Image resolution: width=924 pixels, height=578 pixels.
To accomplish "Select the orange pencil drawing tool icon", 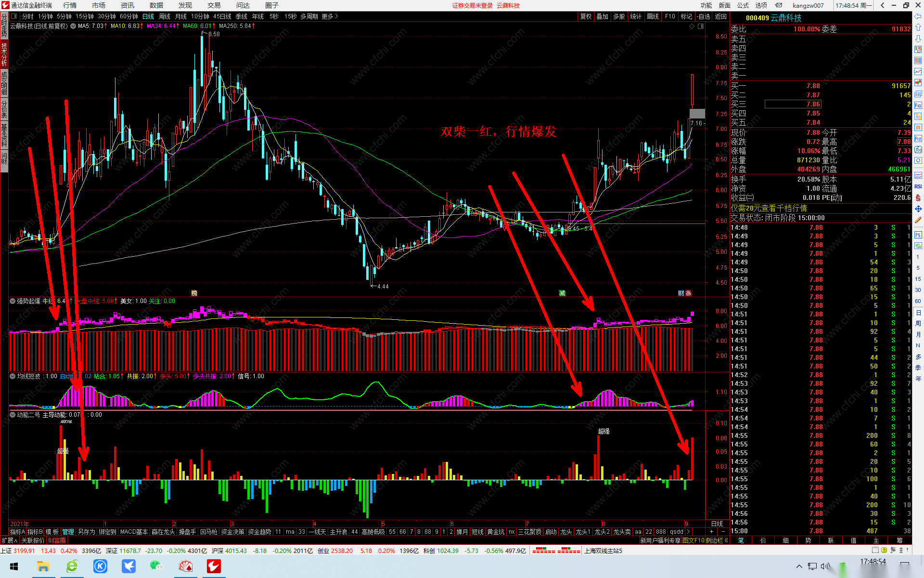I will coord(918,220).
